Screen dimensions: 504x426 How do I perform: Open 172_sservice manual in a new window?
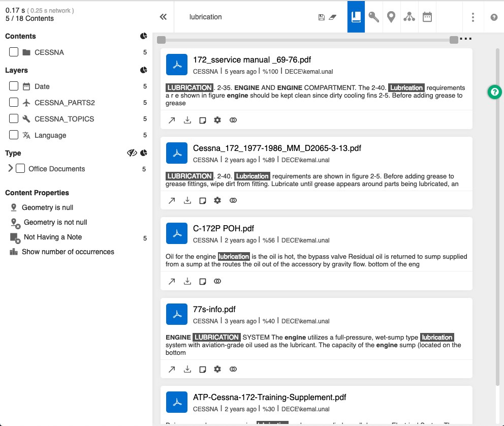[172, 120]
